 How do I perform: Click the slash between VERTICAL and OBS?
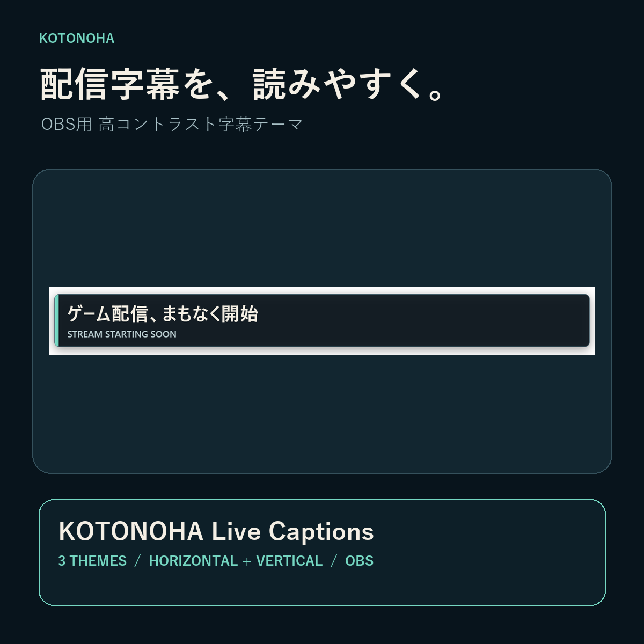[x=334, y=561]
